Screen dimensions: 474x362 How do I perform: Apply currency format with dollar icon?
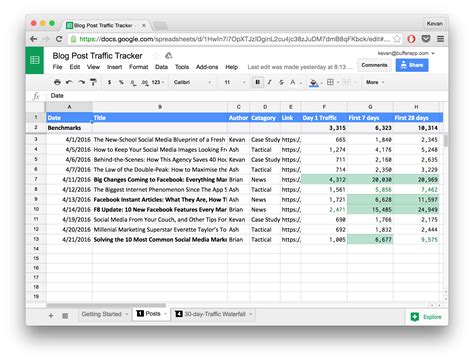click(109, 82)
